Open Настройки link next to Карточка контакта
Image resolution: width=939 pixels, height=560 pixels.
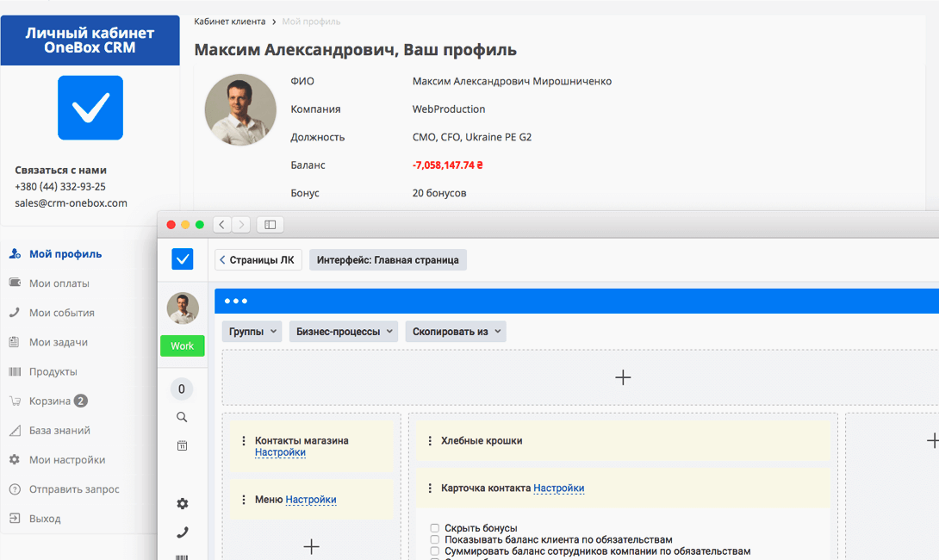point(559,488)
